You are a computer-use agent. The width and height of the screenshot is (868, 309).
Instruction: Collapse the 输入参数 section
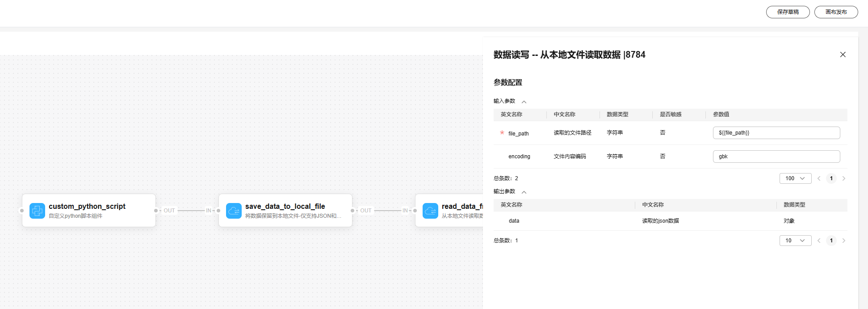pos(524,102)
